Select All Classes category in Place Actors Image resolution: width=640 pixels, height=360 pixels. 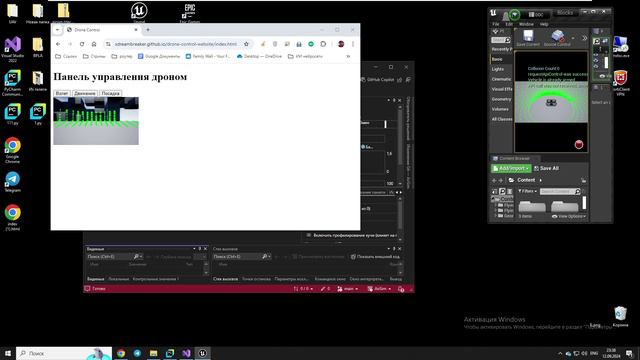502,119
